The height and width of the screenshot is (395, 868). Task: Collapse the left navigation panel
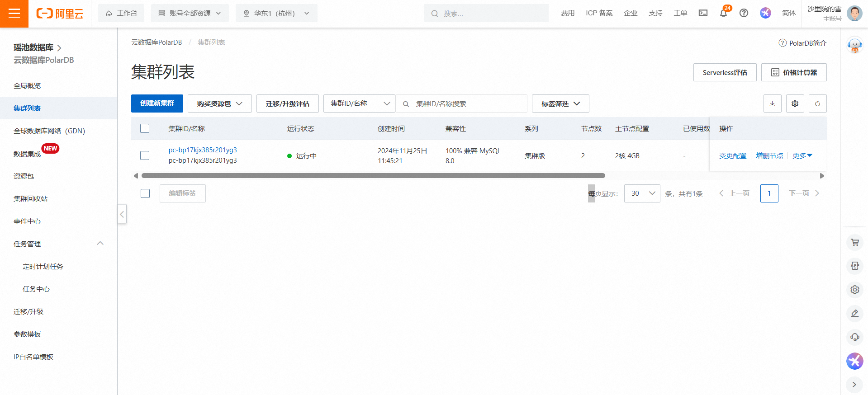122,214
